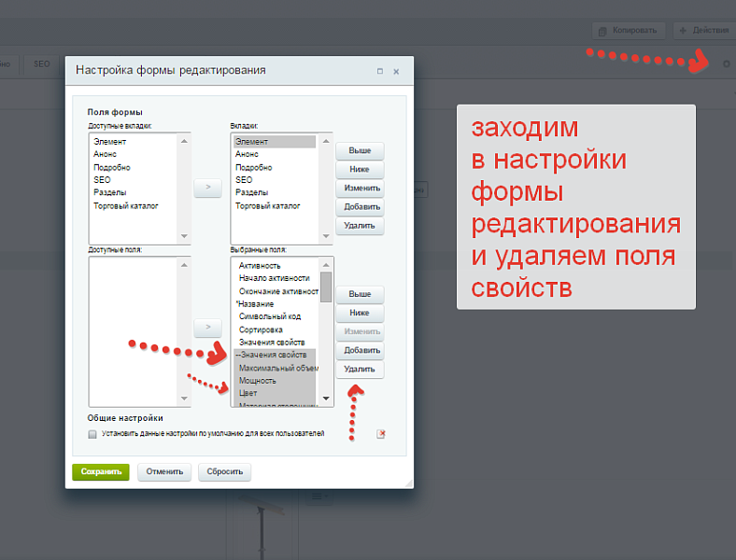This screenshot has width=736, height=560.
Task: Click the gear settings icon at top right
Action: tap(726, 63)
